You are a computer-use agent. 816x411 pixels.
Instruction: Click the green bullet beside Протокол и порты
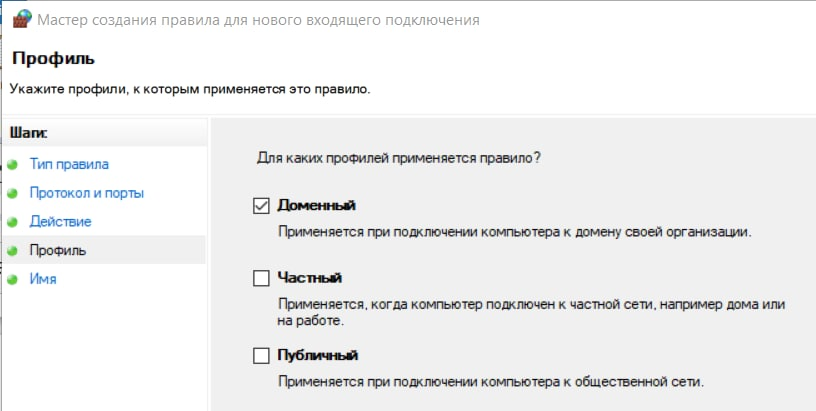click(13, 193)
